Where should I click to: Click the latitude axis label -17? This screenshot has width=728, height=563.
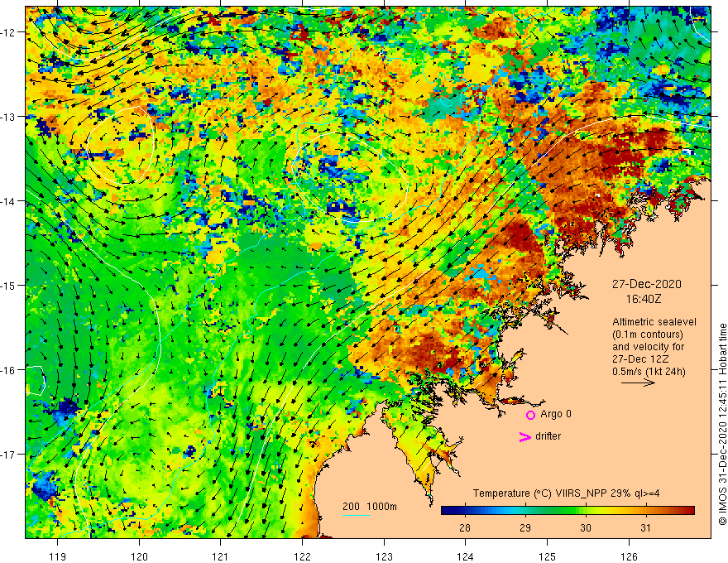pyautogui.click(x=9, y=455)
